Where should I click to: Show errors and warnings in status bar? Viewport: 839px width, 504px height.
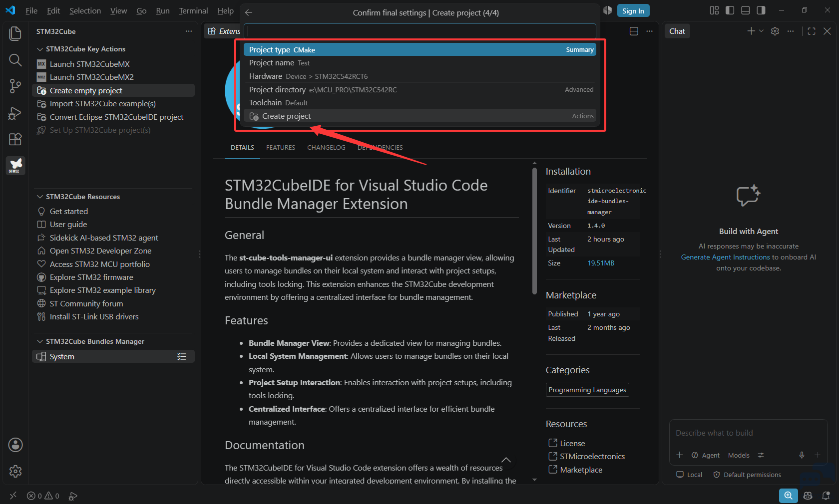(43, 496)
